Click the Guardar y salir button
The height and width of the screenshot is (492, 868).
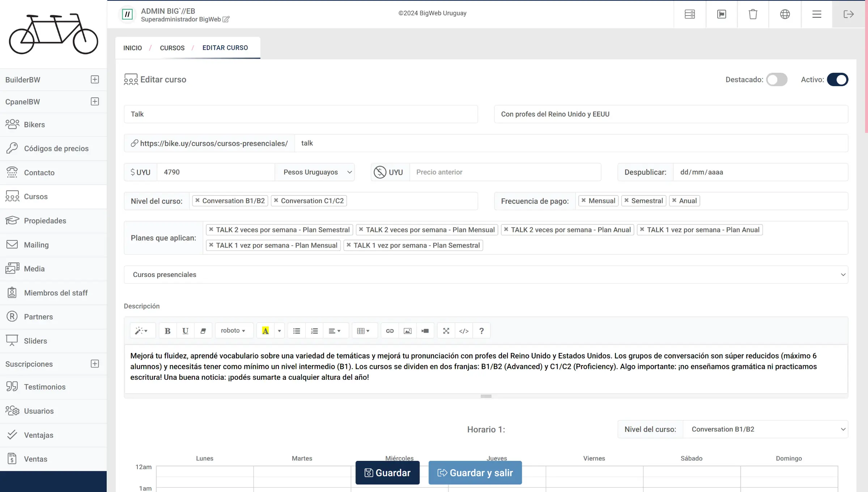475,473
